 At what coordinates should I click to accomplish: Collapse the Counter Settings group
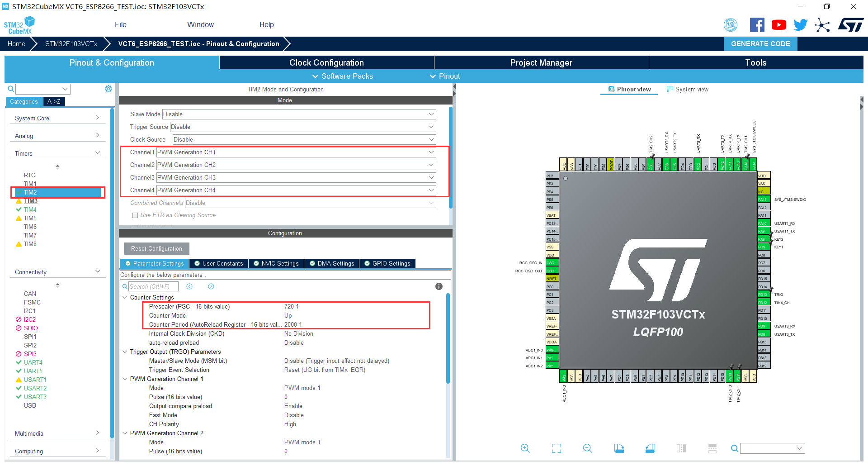125,297
